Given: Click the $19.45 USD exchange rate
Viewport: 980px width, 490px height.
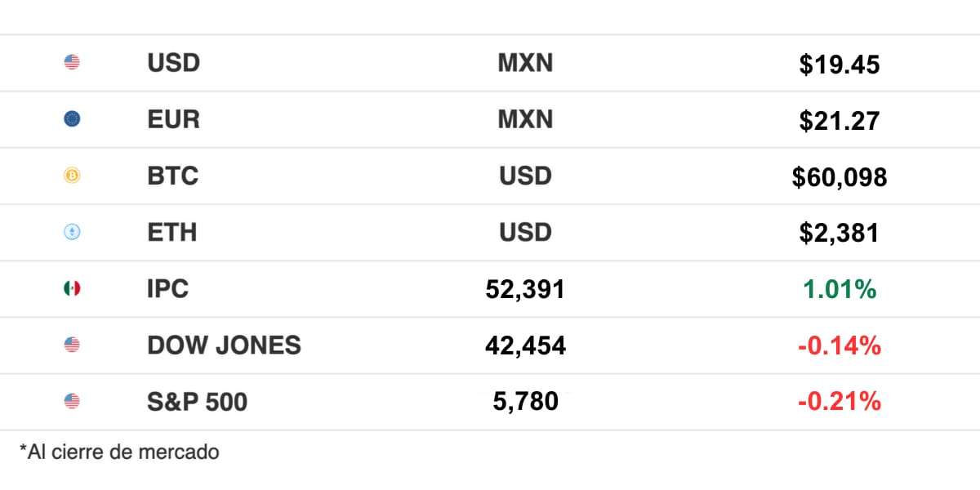Looking at the screenshot, I should click(840, 65).
